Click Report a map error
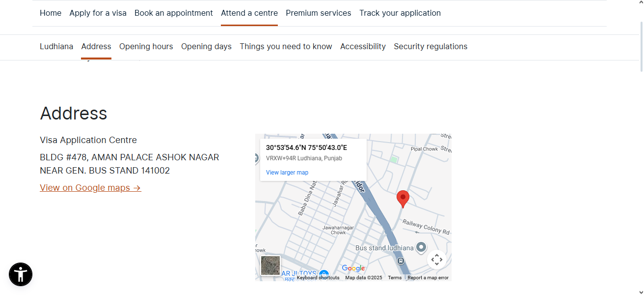644x295 pixels. tap(428, 277)
